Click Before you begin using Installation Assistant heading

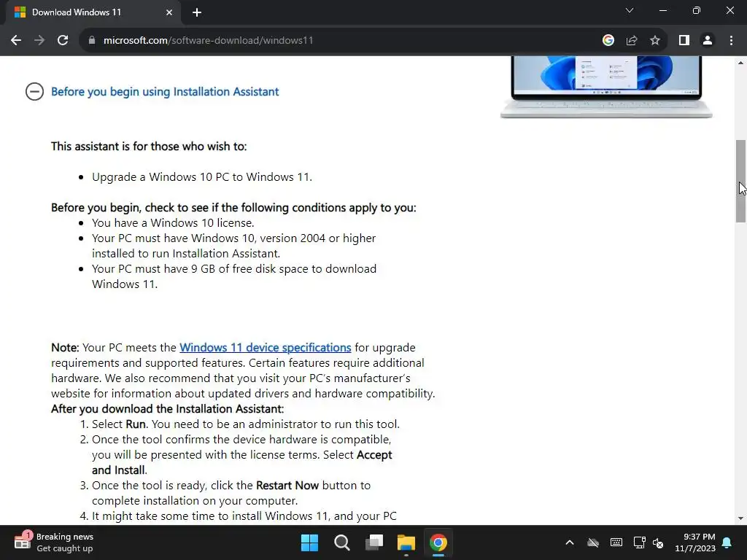(165, 91)
